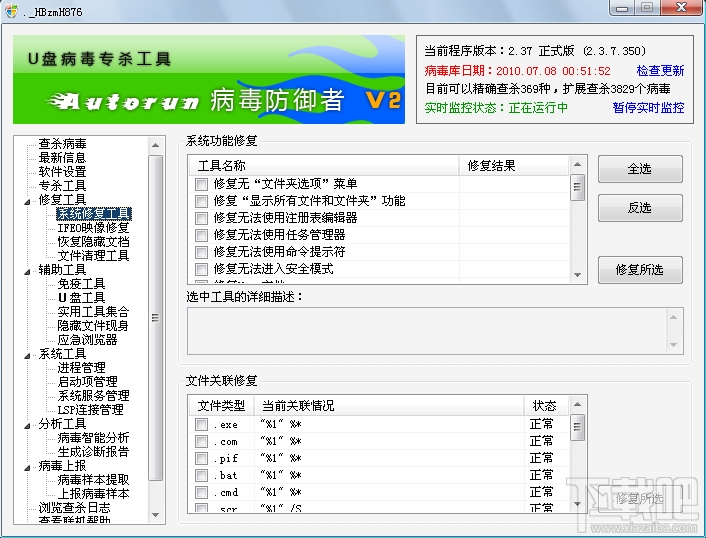706x538 pixels.
Task: Click sidebar tree scroll-down arrow
Action: pos(155,515)
